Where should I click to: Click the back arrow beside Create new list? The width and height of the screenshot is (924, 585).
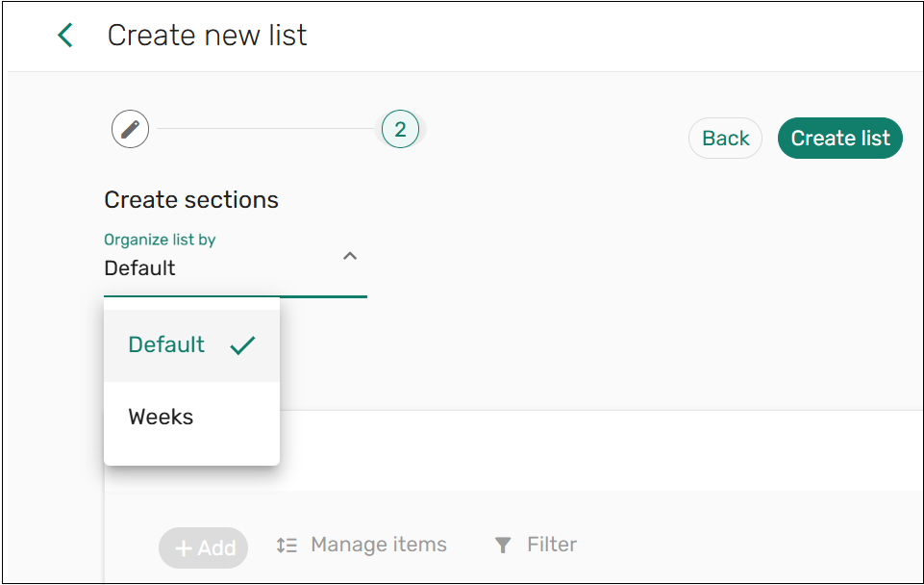(63, 35)
